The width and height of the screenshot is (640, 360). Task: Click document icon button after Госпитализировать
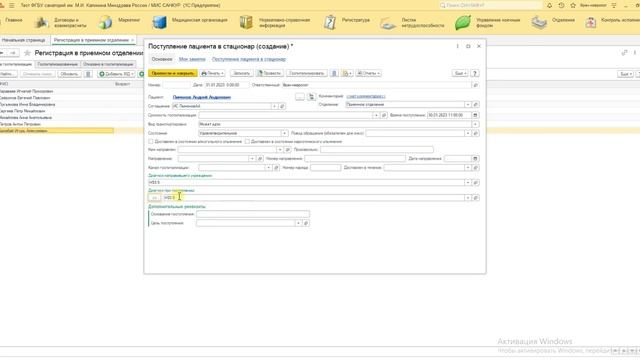click(x=334, y=73)
